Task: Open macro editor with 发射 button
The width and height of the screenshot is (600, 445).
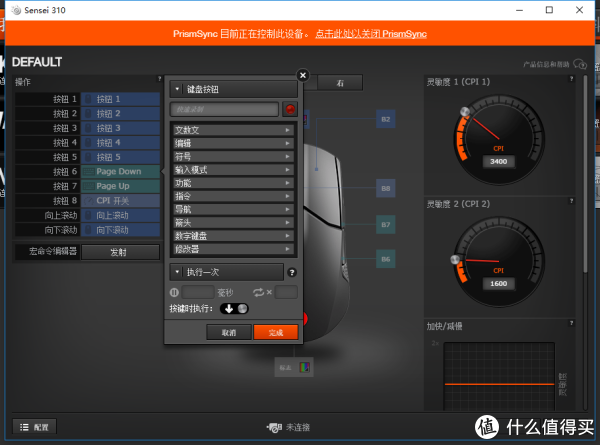Action: click(x=121, y=252)
